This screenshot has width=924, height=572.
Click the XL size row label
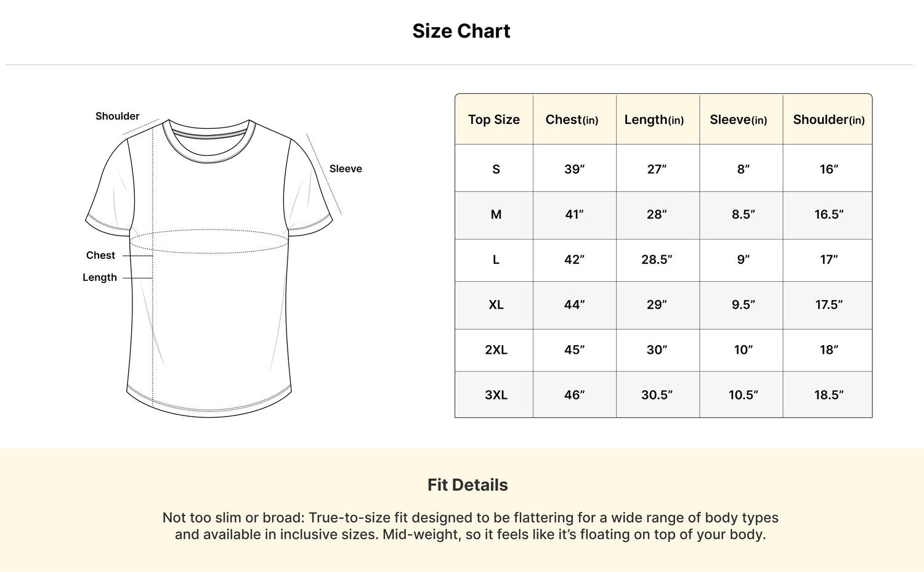point(496,304)
